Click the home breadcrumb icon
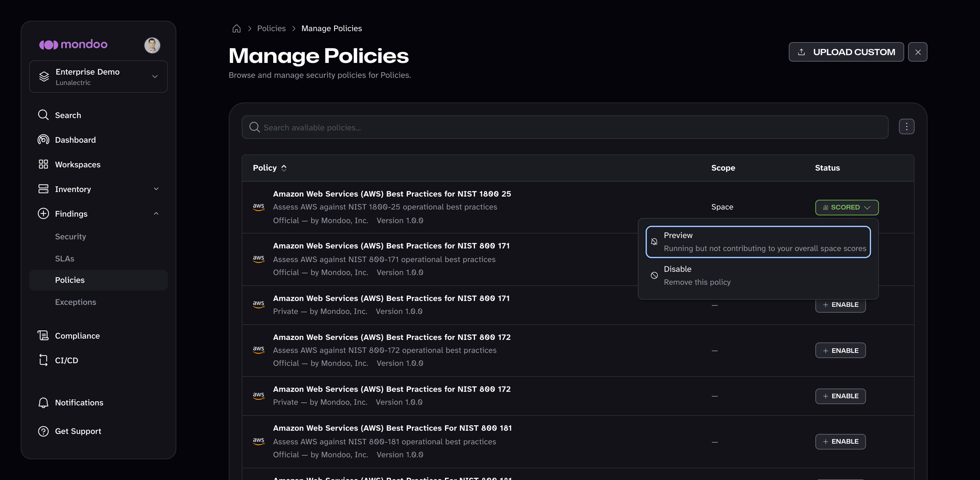This screenshot has width=980, height=480. (236, 29)
